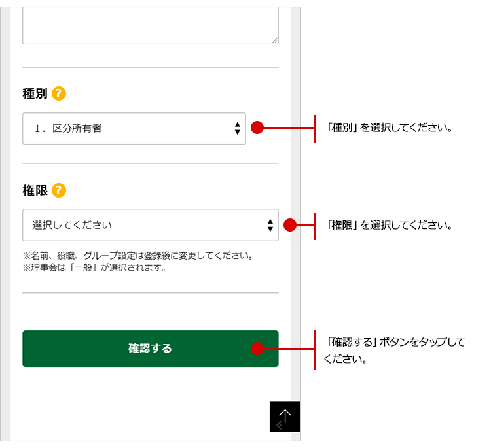Click the red marker dot beside 種別 dropdown

point(257,128)
